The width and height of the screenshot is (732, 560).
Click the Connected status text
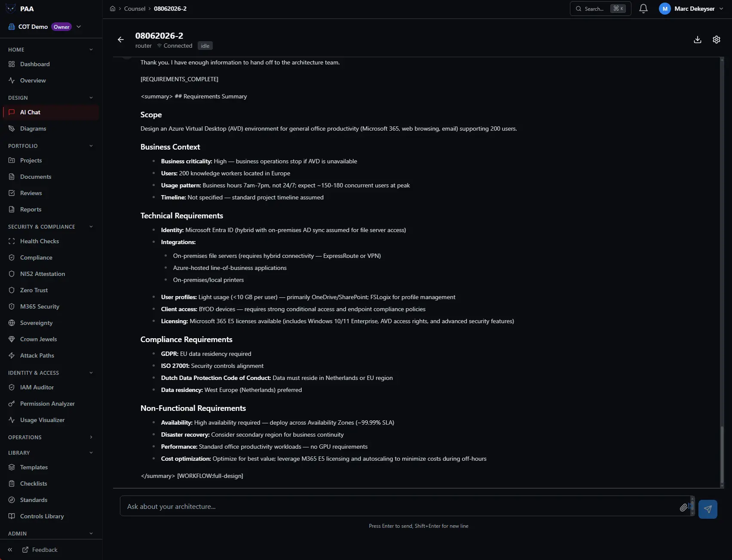[178, 46]
